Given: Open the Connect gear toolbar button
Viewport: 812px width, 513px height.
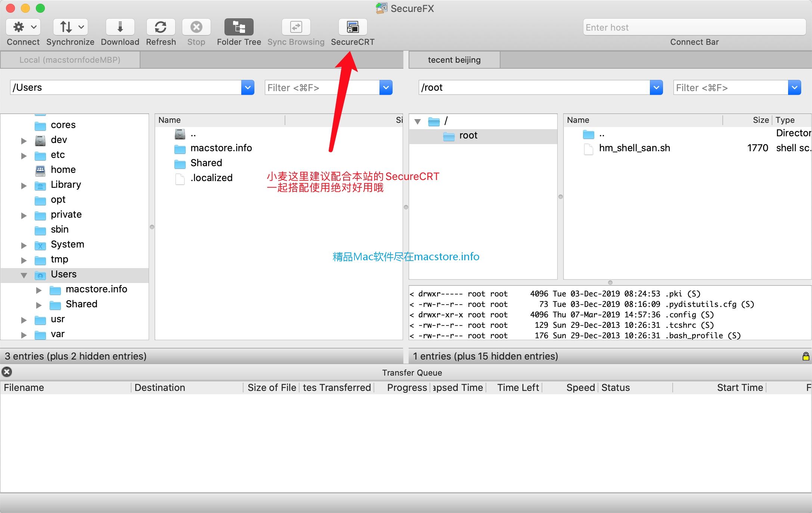Looking at the screenshot, I should click(x=23, y=27).
